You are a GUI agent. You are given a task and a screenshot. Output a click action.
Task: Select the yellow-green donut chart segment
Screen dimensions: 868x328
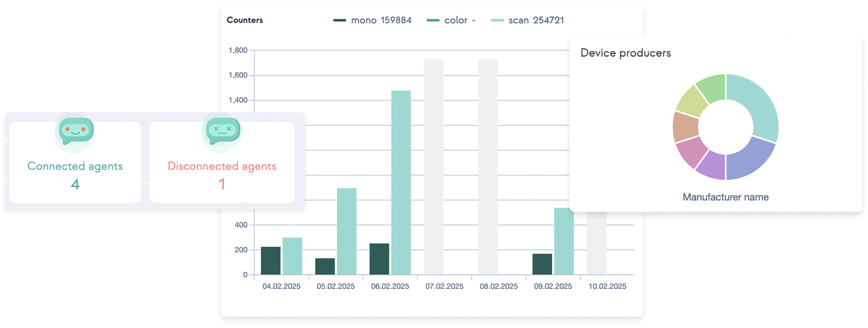[x=691, y=101]
